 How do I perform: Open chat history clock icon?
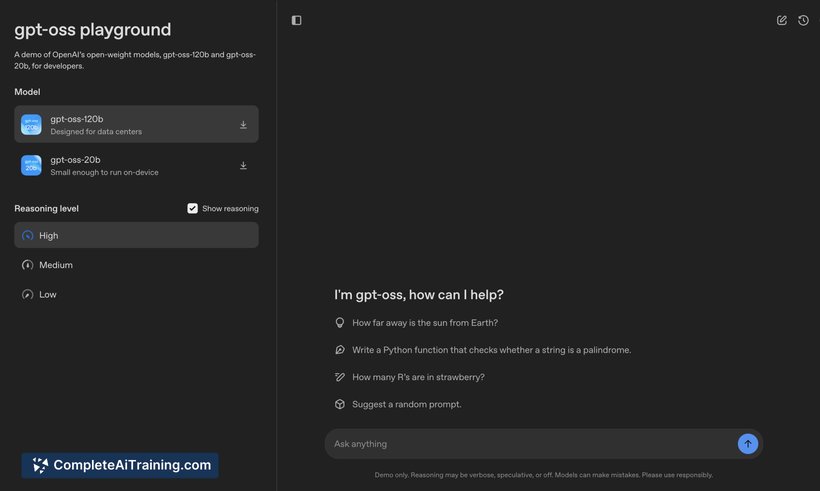click(x=803, y=20)
